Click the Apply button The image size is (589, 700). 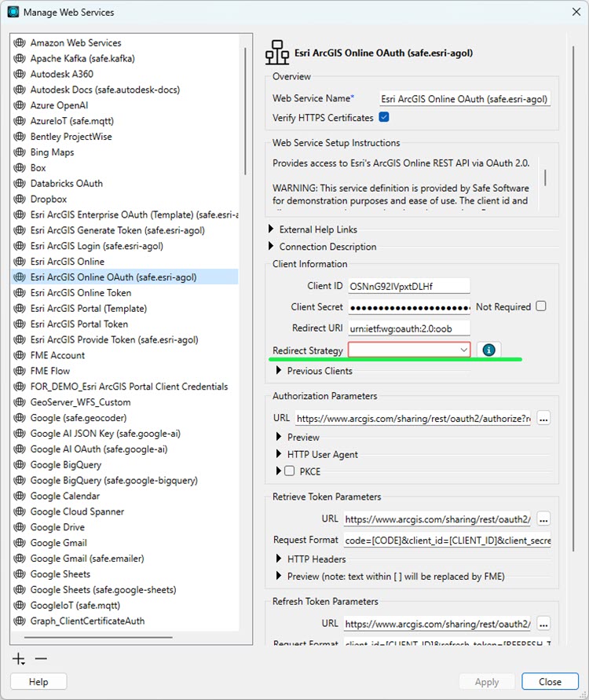point(487,682)
